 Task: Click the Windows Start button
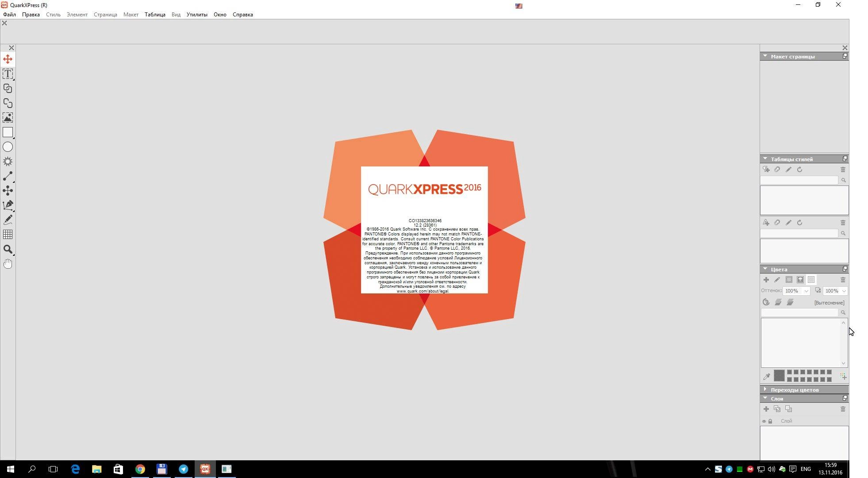pos(11,469)
